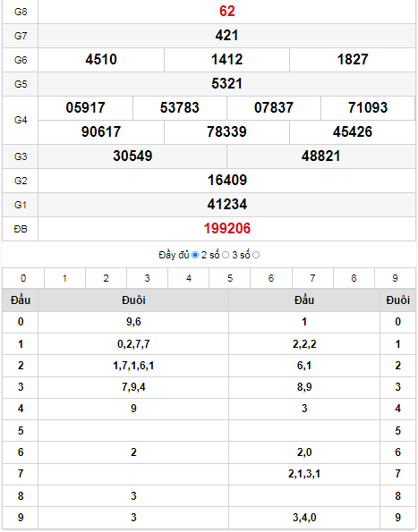Pick digit filter 7
This screenshot has width=418, height=532.
click(x=312, y=278)
